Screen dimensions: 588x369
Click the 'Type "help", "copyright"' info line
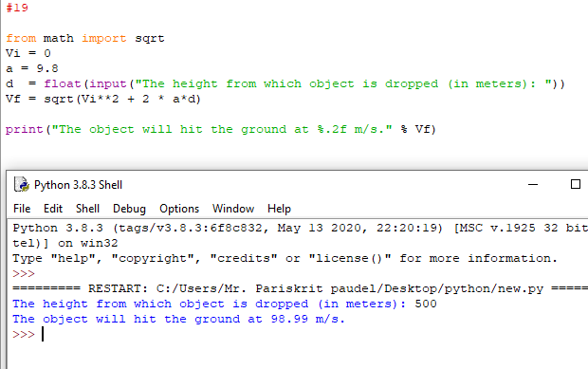pyautogui.click(x=285, y=258)
